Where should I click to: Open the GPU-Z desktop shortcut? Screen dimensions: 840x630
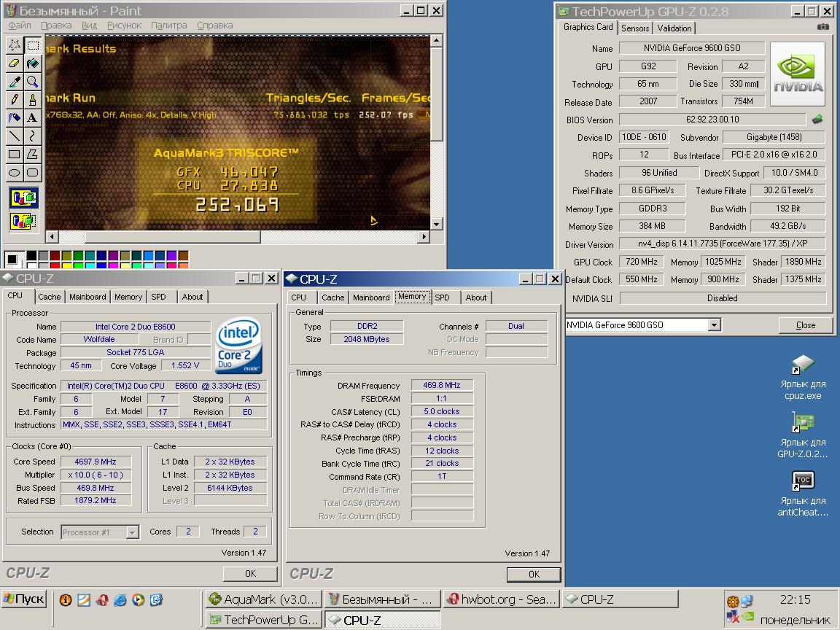(x=803, y=435)
